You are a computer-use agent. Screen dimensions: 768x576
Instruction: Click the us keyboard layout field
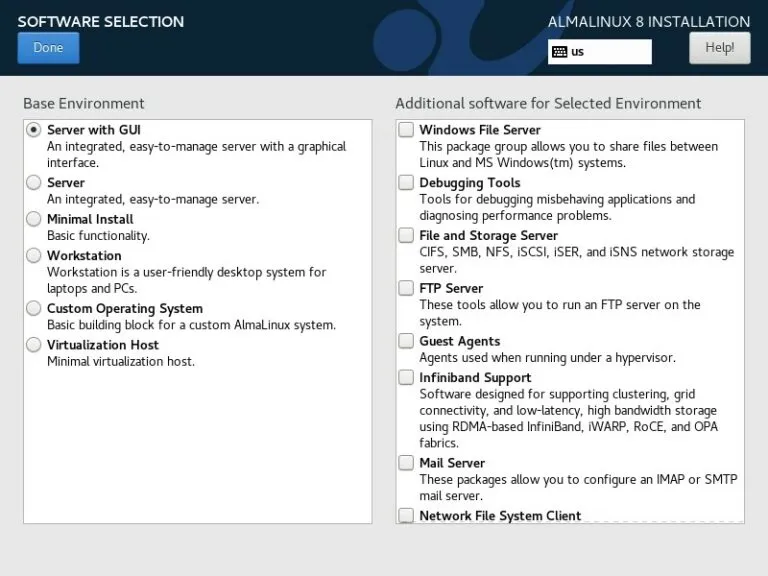(x=600, y=51)
